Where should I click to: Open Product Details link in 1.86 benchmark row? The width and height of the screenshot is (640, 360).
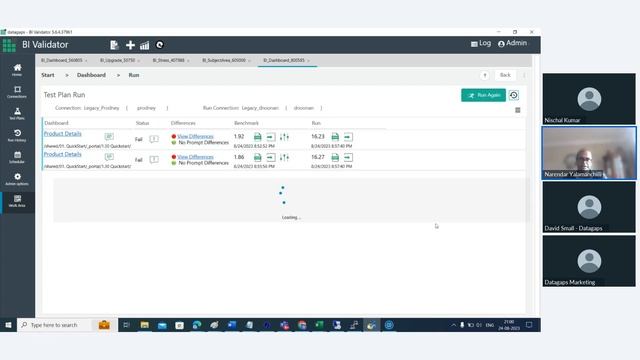[62, 154]
